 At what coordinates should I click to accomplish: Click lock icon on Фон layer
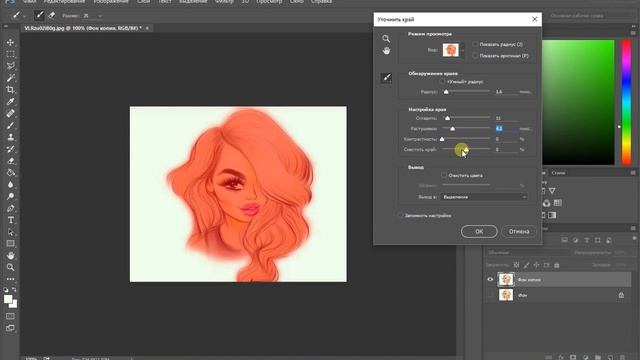(x=621, y=295)
